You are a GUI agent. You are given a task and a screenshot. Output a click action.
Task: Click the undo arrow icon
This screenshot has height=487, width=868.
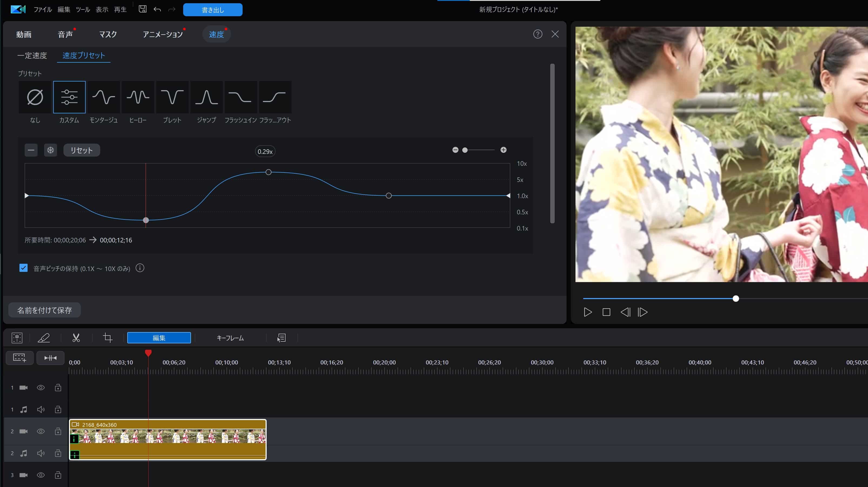tap(157, 9)
